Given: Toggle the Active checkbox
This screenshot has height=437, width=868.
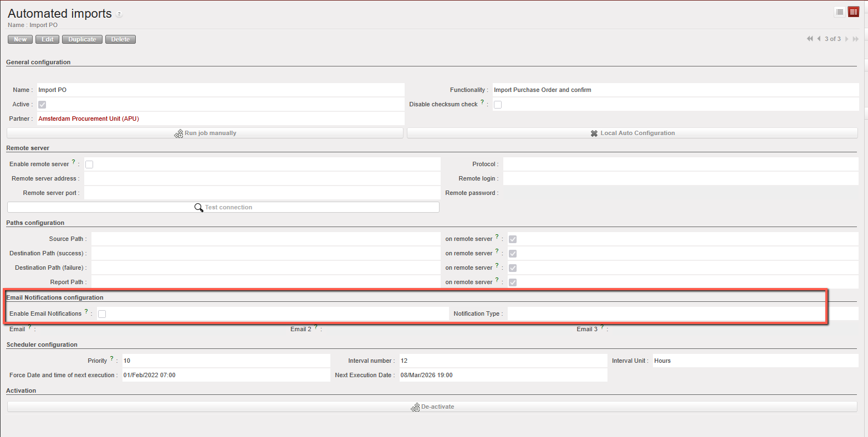Looking at the screenshot, I should [42, 105].
